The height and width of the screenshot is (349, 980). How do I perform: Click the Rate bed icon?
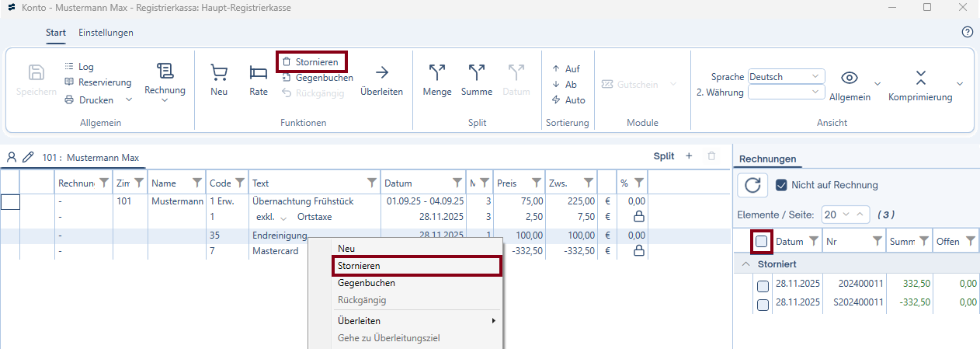point(259,73)
